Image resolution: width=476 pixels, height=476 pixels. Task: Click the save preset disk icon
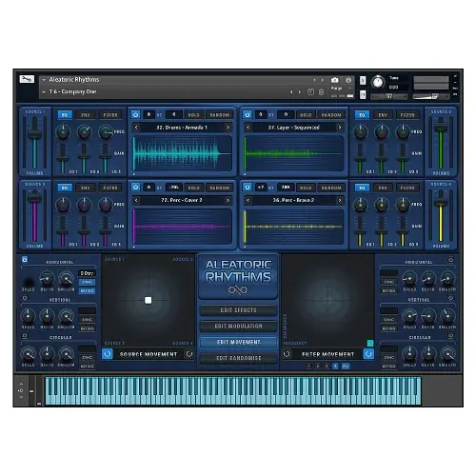(x=310, y=92)
